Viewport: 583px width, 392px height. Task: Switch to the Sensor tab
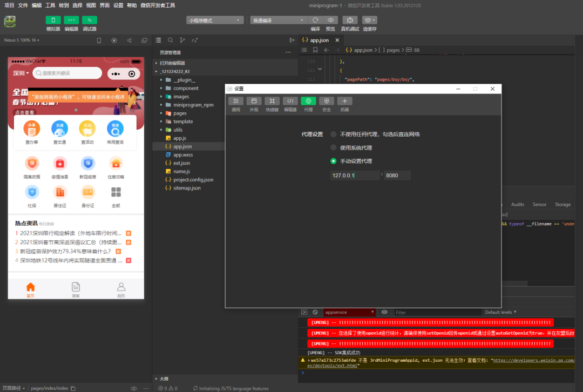click(539, 205)
